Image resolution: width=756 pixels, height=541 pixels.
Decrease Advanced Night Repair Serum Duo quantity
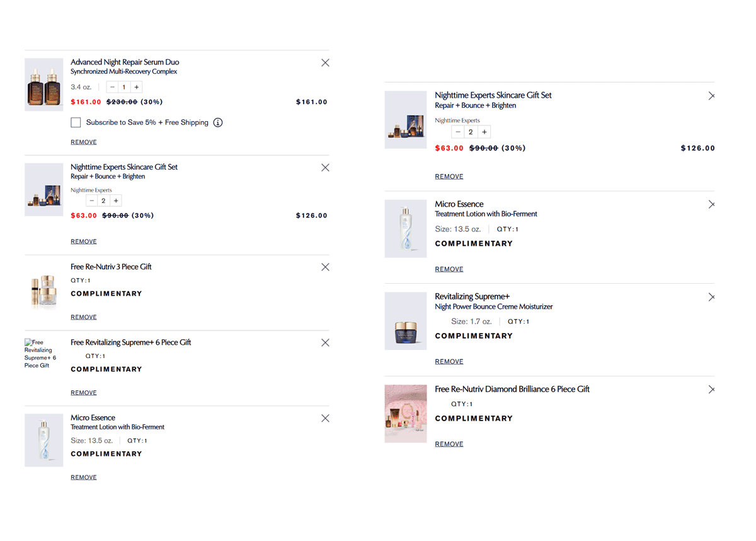(x=112, y=87)
